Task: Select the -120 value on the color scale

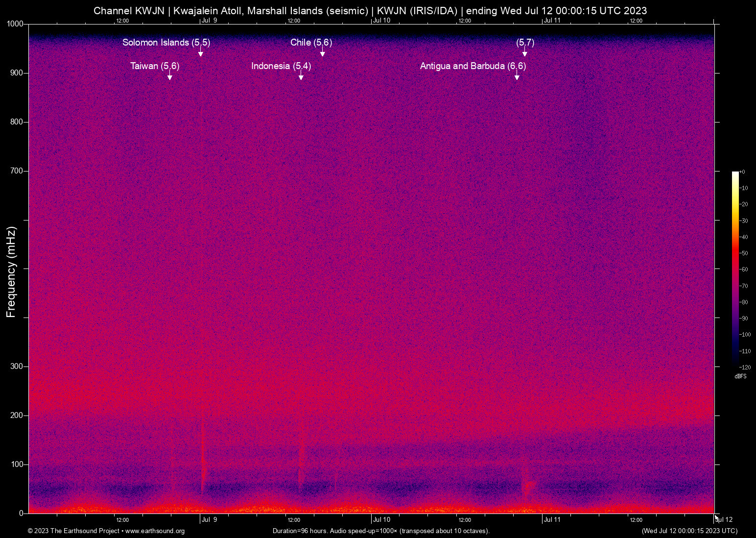Action: click(744, 367)
